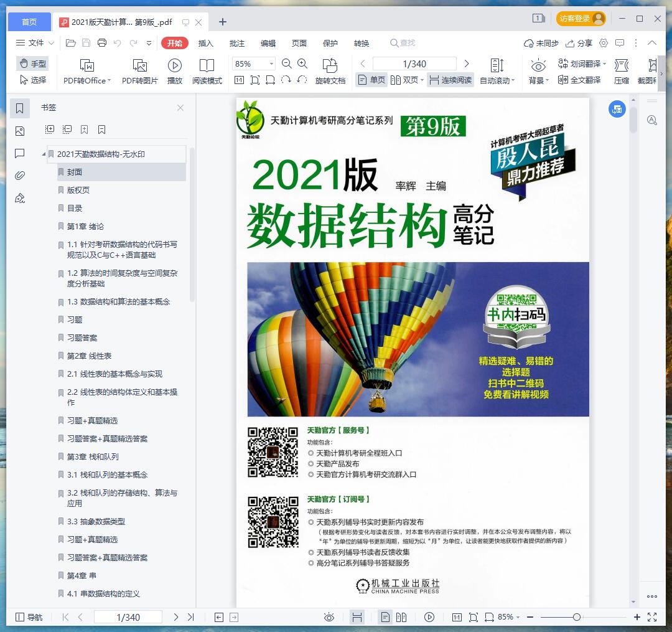Open the 插入 ribbon tab
Image resolution: width=672 pixels, height=632 pixels.
pos(206,44)
